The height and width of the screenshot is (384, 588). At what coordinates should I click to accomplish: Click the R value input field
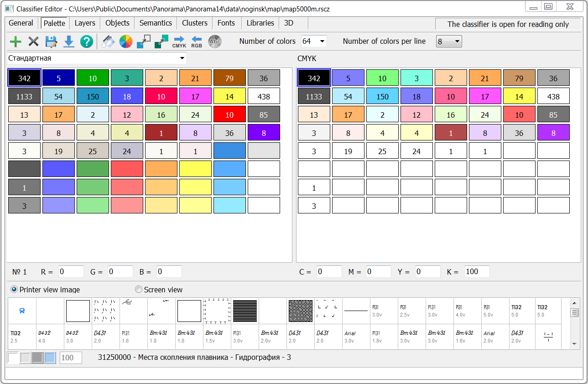pos(71,272)
